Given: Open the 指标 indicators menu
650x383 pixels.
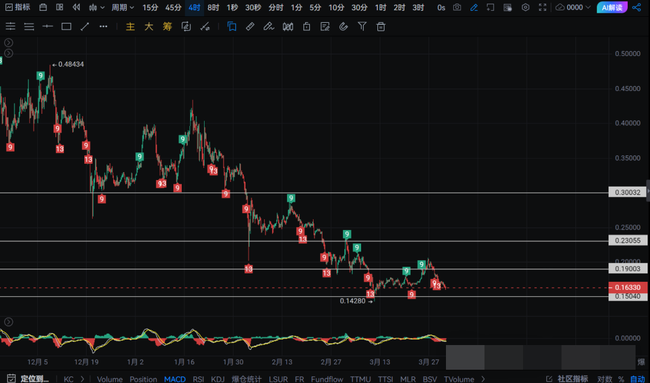Looking at the screenshot, I should 17,7.
